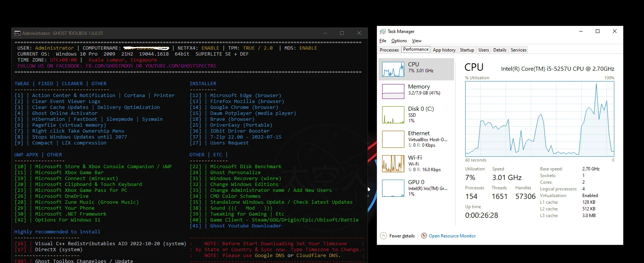Click Google Chrome (browser) installer line

234,107
